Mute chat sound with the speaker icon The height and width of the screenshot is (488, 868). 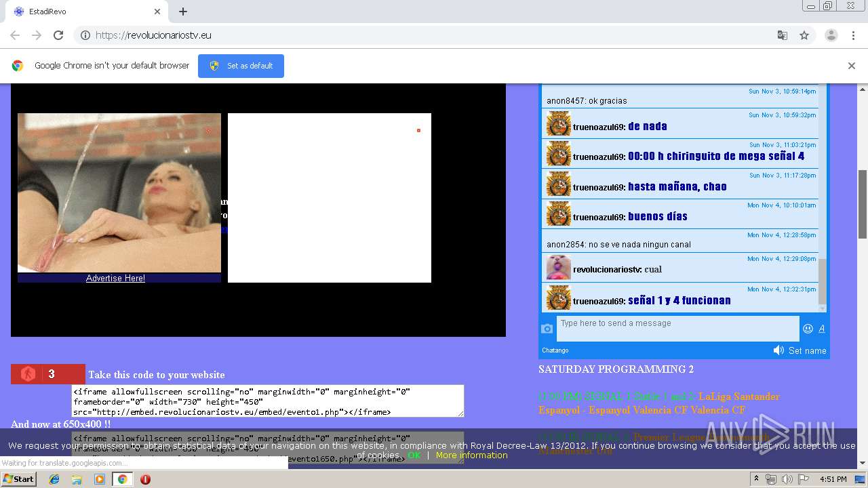(x=778, y=350)
